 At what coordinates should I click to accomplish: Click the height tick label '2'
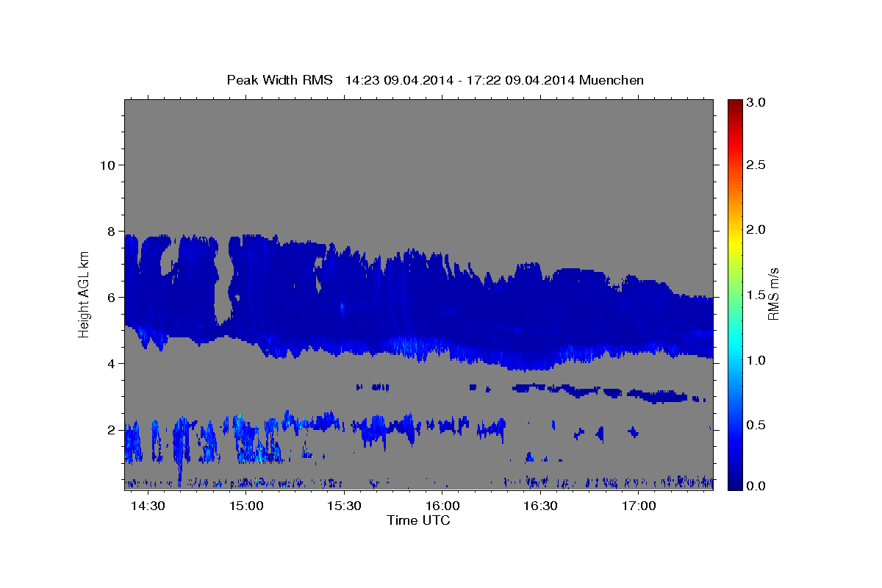pyautogui.click(x=112, y=429)
